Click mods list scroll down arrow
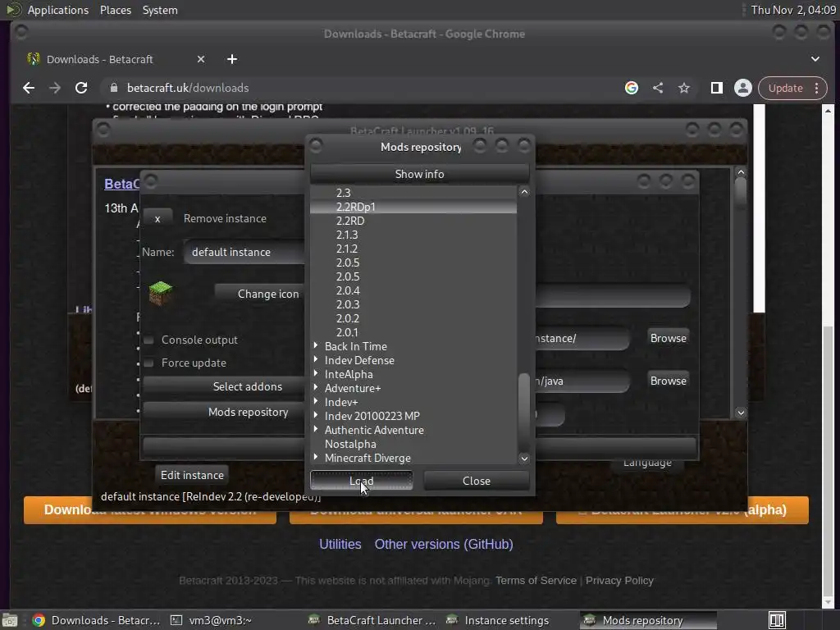 pos(524,458)
